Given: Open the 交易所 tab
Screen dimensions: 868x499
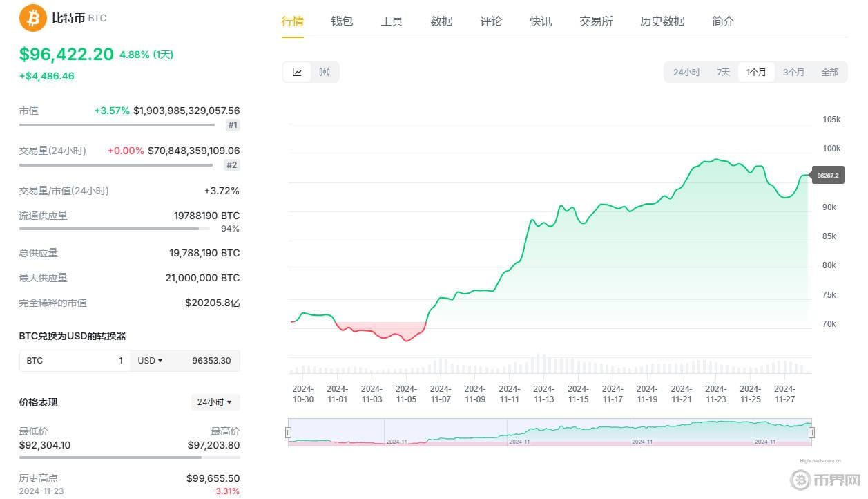Looking at the screenshot, I should click(x=596, y=21).
